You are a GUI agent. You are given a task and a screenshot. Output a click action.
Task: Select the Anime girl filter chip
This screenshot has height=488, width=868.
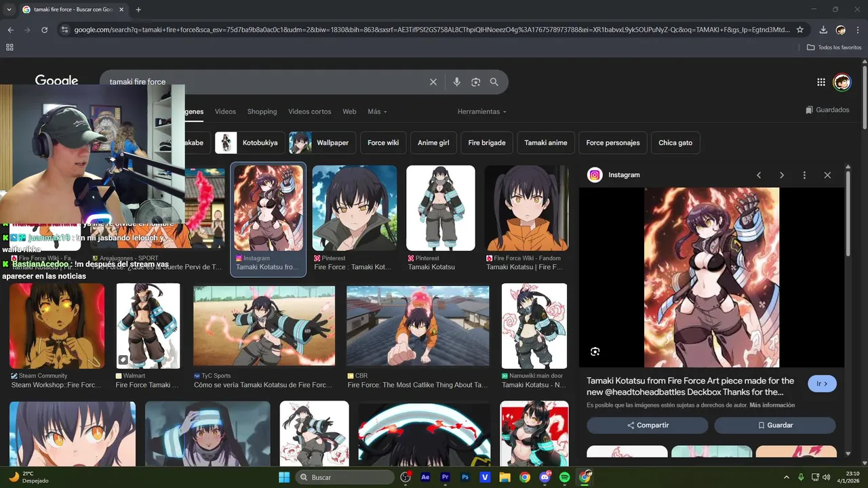(x=433, y=143)
